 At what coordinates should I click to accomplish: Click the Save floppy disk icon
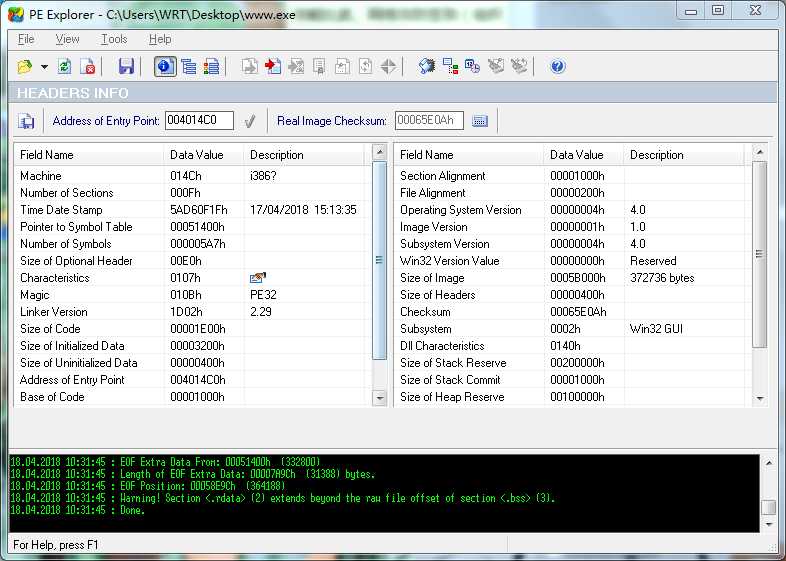(x=126, y=66)
